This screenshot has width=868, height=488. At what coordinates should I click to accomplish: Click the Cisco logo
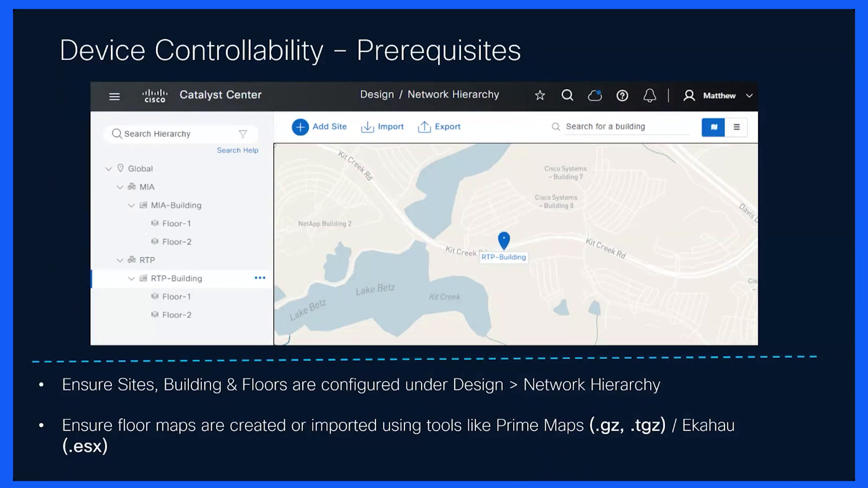coord(155,95)
